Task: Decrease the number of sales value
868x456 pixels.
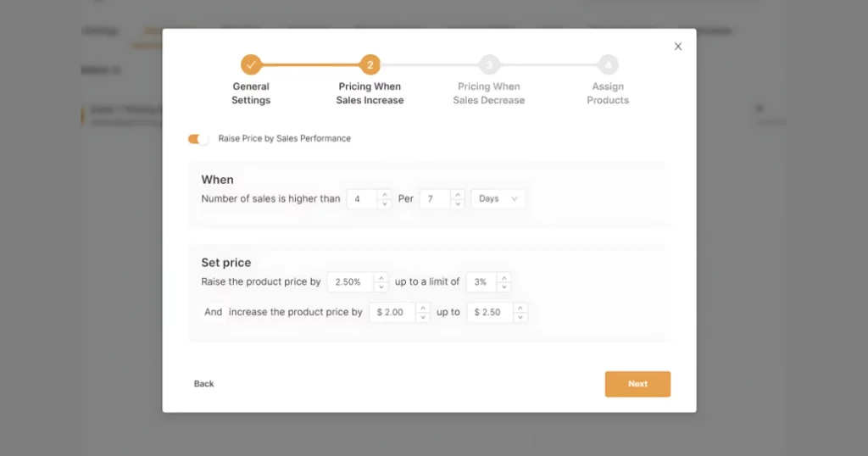Action: pyautogui.click(x=385, y=203)
